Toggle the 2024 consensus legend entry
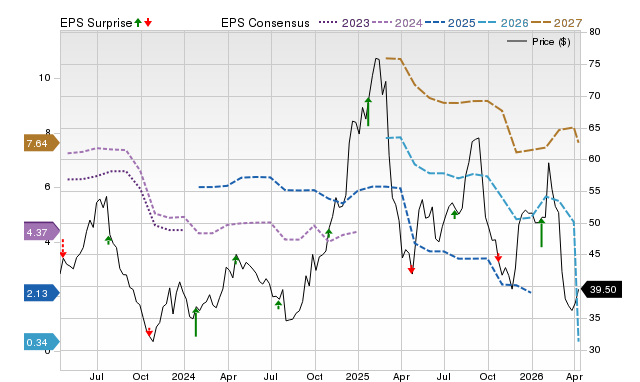This screenshot has width=640, height=382. (397, 23)
